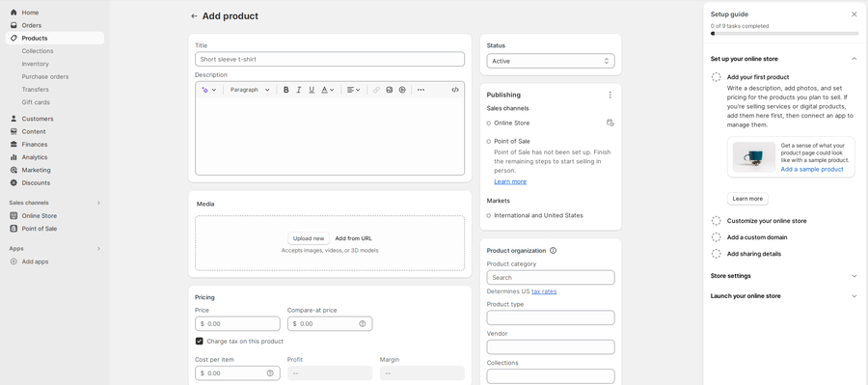Click the Upload new media button
The image size is (868, 385).
pos(309,238)
